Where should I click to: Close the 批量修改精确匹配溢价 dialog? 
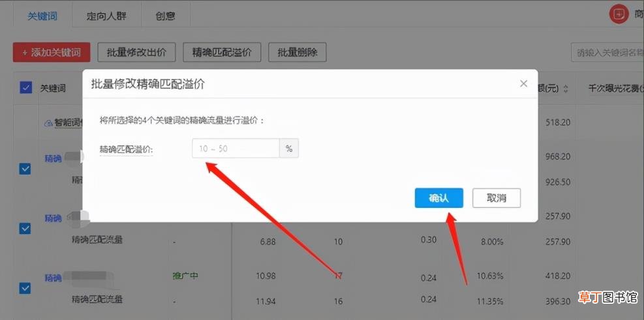523,83
